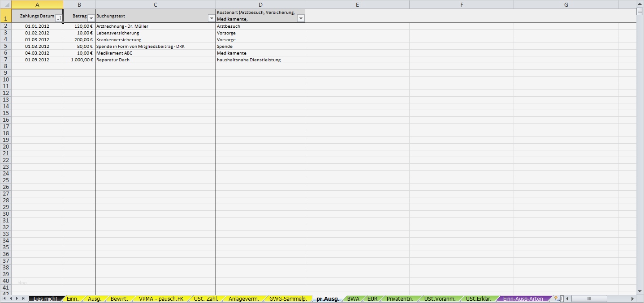Open the Kostenart column filter dropdown
Screen dimensions: 644x303
301,19
